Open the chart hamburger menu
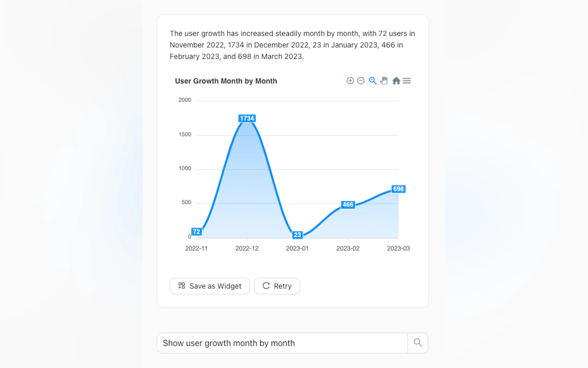This screenshot has width=588, height=368. [407, 81]
